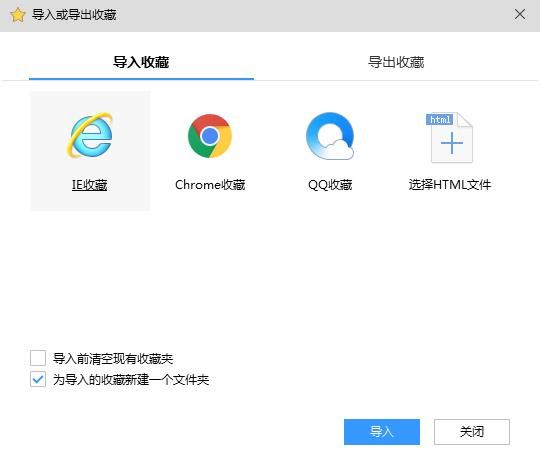The width and height of the screenshot is (540, 461).
Task: Click the Chrome收藏 text label
Action: tap(210, 185)
